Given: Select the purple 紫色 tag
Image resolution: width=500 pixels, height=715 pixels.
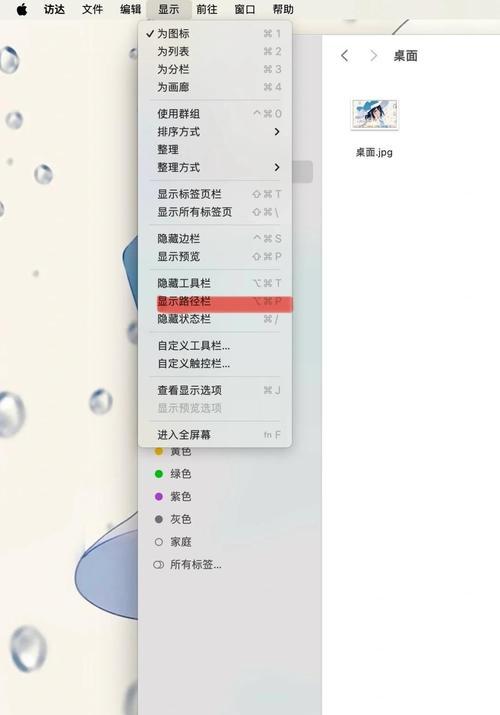Looking at the screenshot, I should pos(173,496).
